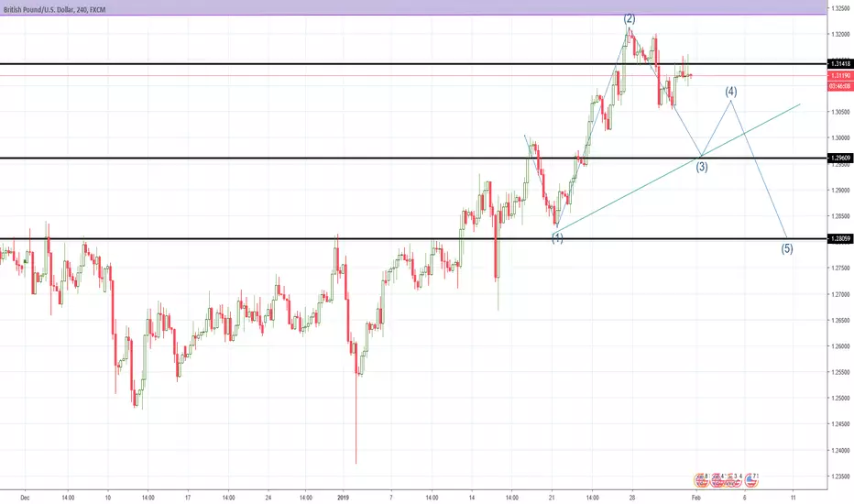Select the 1.29609 horizontal line price label

pyautogui.click(x=840, y=158)
